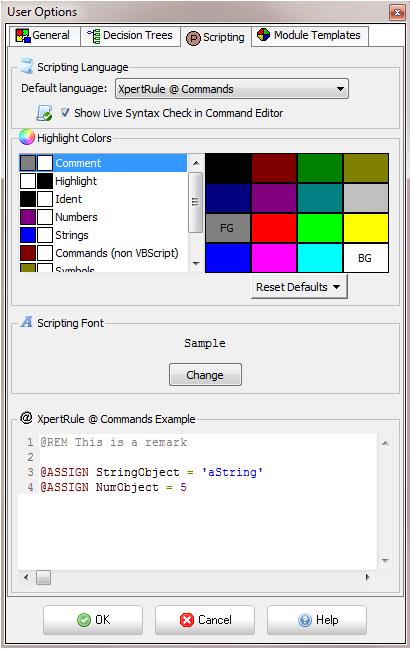Open the Default language dropdown

tap(232, 89)
